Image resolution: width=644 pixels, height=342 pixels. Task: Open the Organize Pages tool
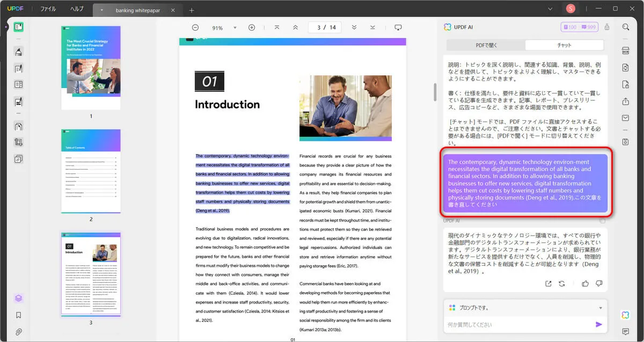pyautogui.click(x=19, y=127)
